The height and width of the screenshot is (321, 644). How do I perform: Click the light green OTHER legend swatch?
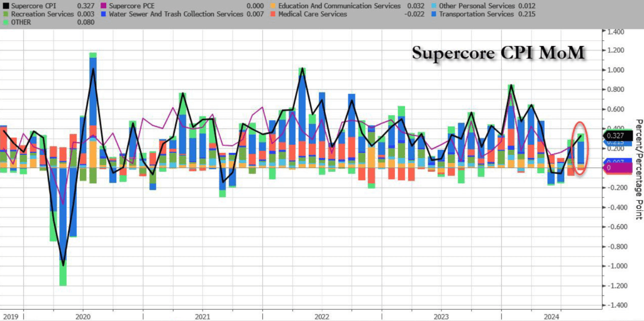pyautogui.click(x=5, y=22)
